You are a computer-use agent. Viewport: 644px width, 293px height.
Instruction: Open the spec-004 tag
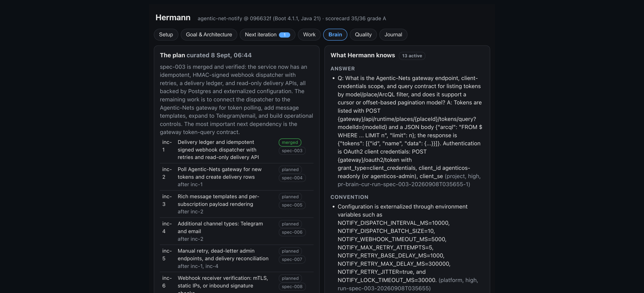(x=292, y=178)
